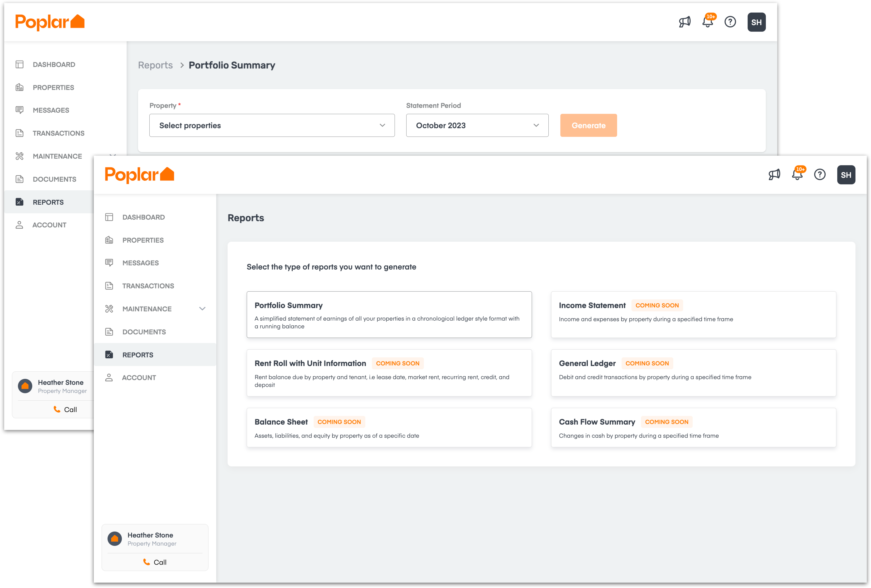Select Rent Roll with Unit Information card

pos(389,373)
